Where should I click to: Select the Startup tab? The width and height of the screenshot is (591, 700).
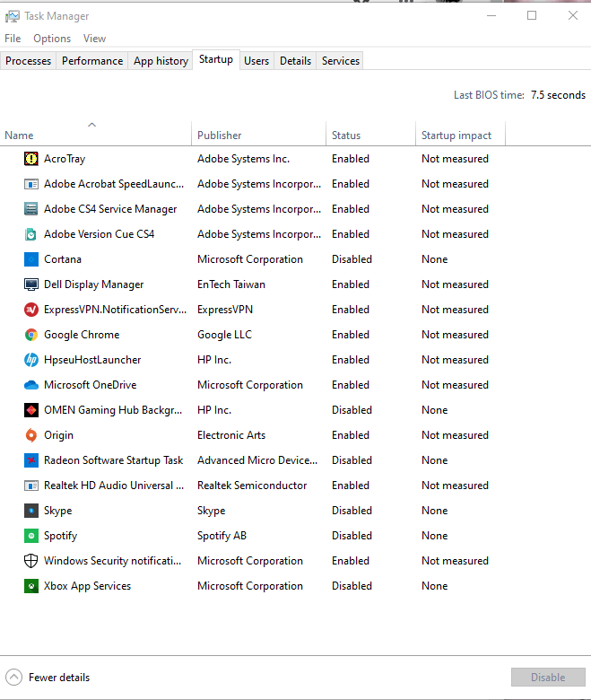coord(216,59)
